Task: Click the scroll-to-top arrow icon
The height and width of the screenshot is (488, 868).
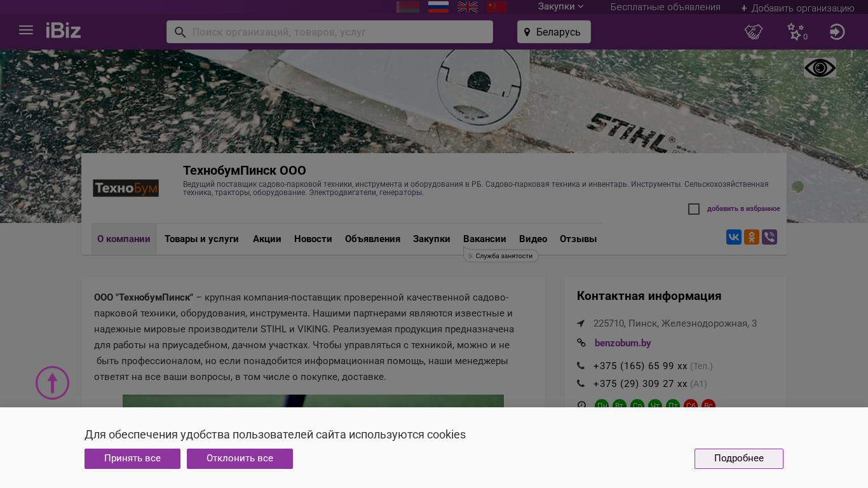Action: tap(52, 383)
